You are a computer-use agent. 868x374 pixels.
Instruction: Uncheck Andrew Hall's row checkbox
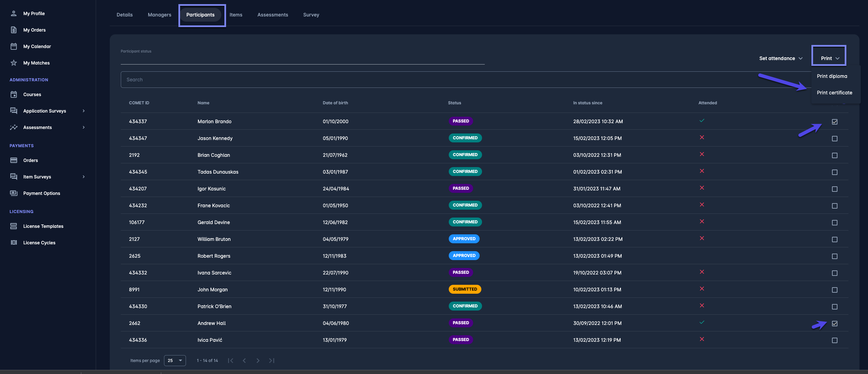tap(834, 324)
